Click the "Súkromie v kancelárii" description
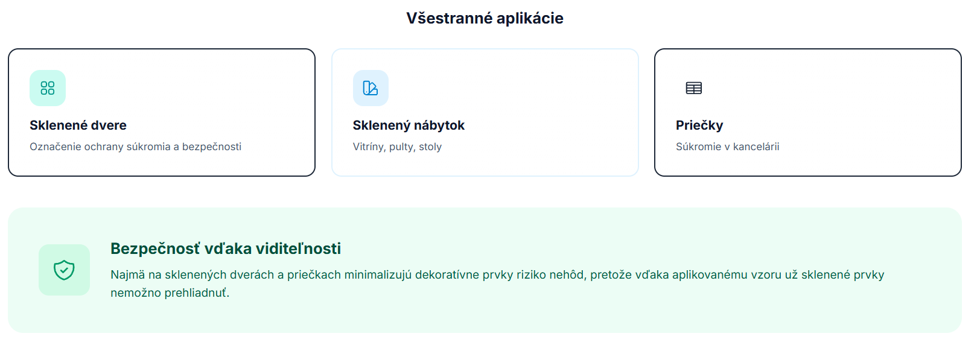Viewport: 980px width, 345px height. tap(727, 147)
